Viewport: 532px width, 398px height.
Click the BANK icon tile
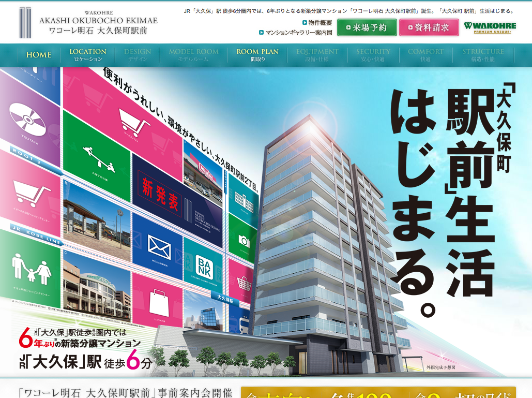[203, 267]
